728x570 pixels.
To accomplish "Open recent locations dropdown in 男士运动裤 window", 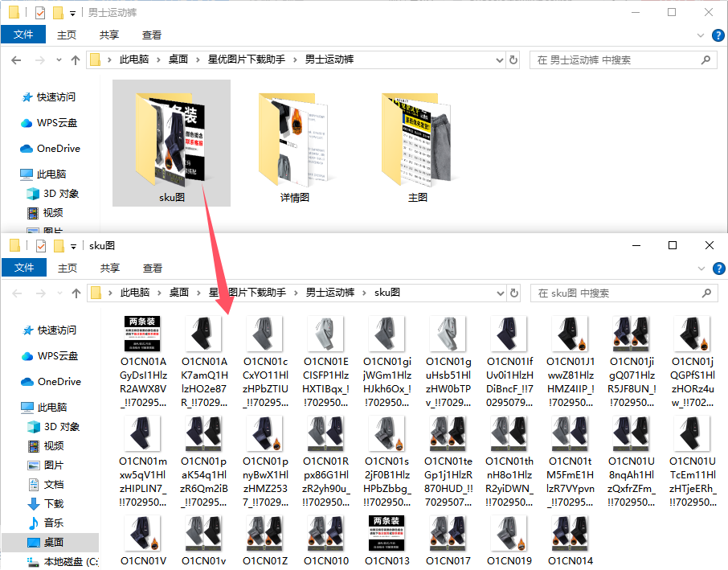I will coord(59,60).
